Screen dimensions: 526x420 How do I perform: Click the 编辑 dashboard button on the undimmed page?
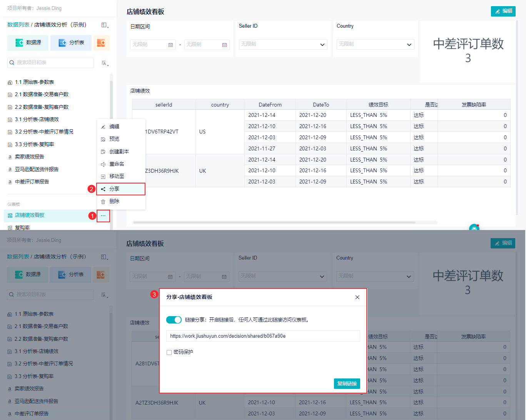[503, 11]
